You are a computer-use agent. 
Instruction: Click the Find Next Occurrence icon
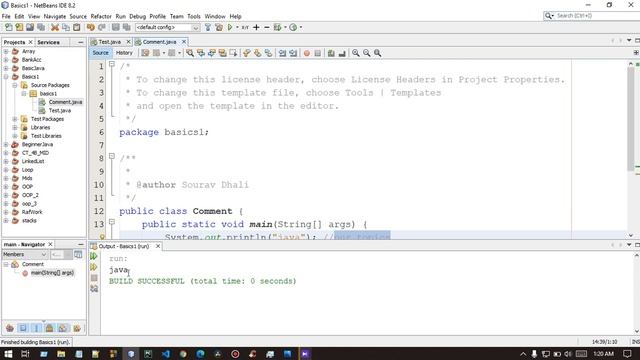[211, 53]
